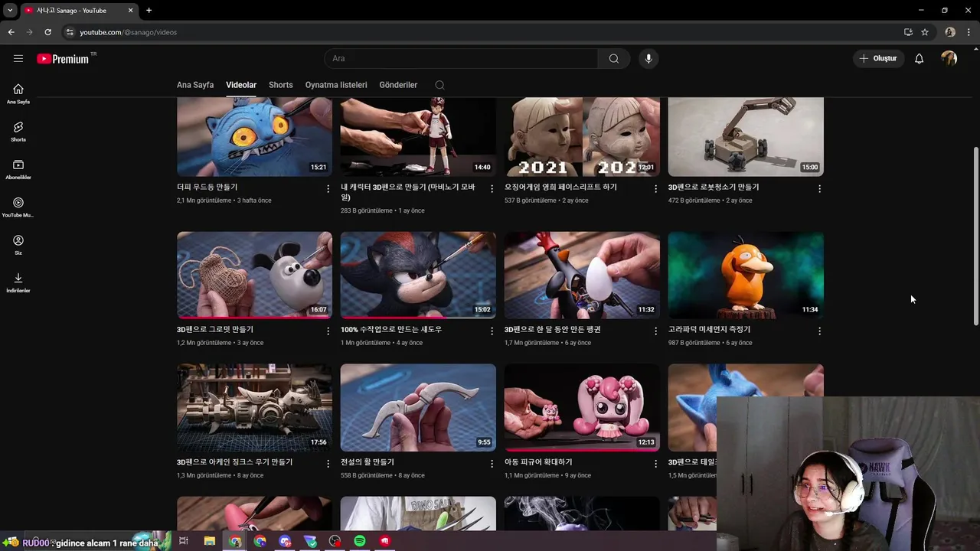Search within the channel using magnifier
The image size is (980, 551).
(x=439, y=85)
